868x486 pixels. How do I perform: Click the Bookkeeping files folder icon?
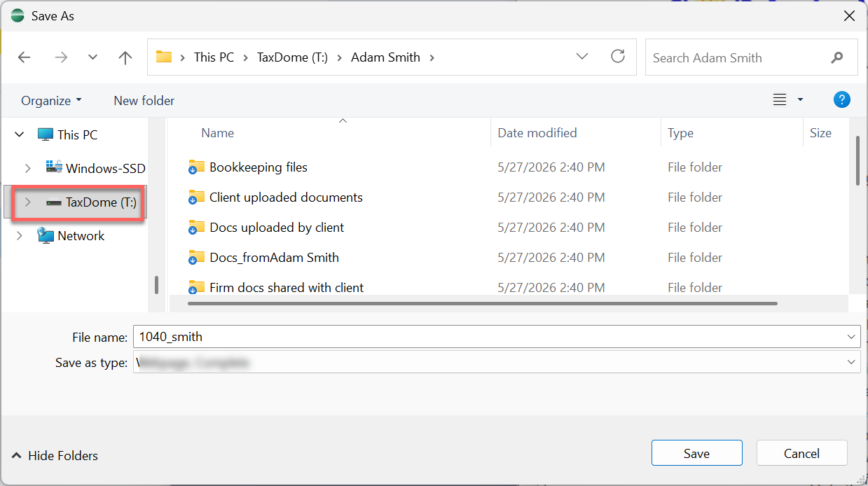pos(196,167)
